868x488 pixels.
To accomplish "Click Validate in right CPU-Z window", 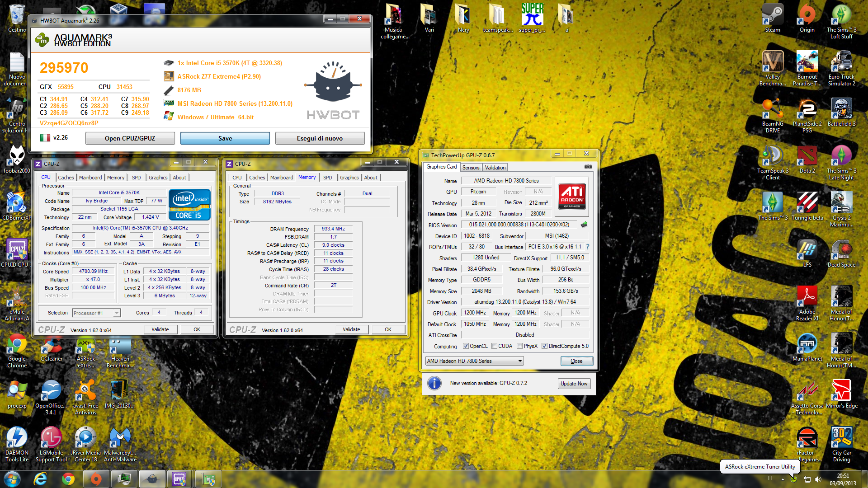I will [x=351, y=329].
